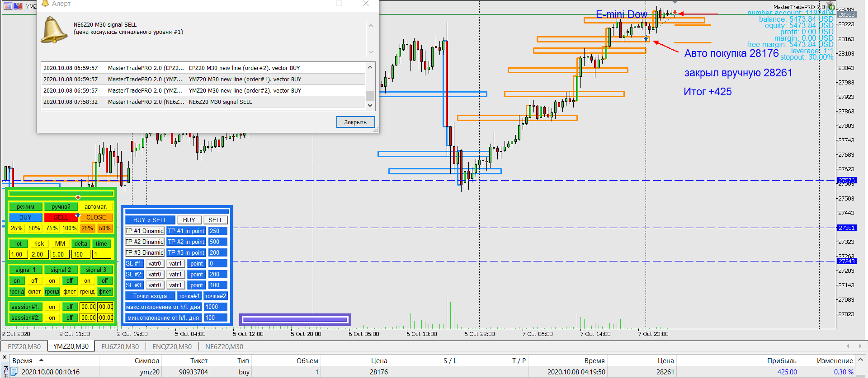Switch mode to автомат.
The height and width of the screenshot is (378, 868).
96,206
